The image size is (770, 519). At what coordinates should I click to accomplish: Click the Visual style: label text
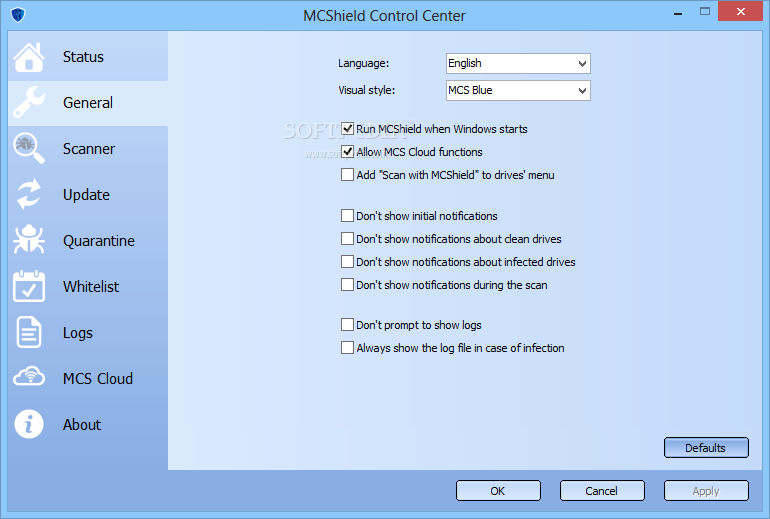click(366, 90)
